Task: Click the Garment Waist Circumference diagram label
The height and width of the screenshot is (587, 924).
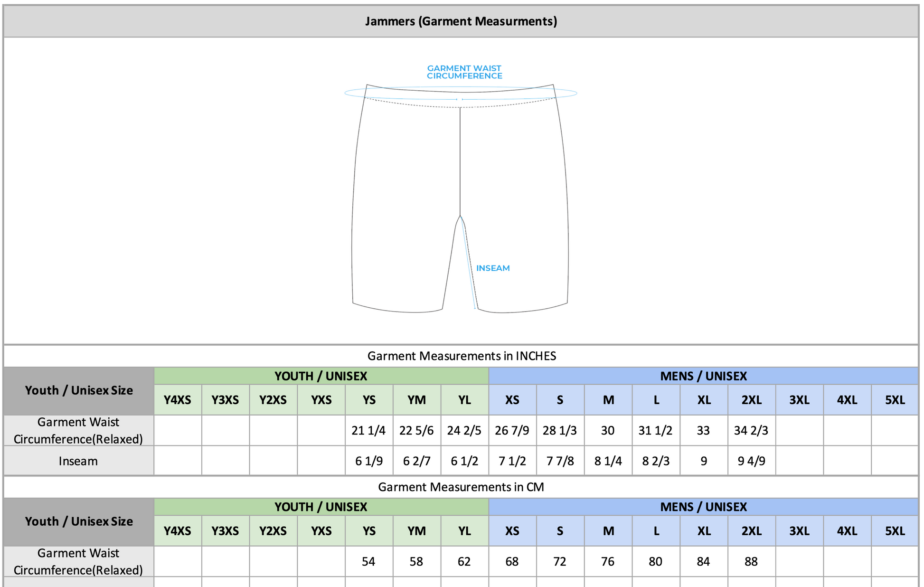Action: tap(464, 72)
